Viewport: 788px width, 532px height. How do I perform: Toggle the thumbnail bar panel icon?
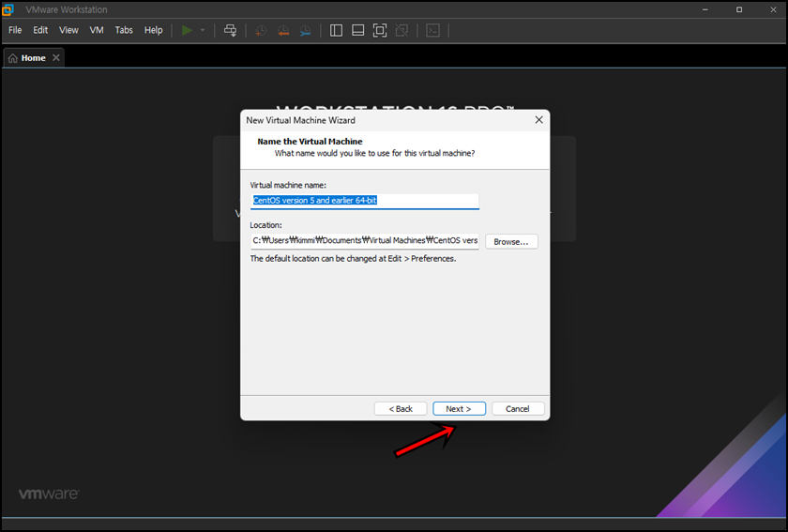[357, 31]
